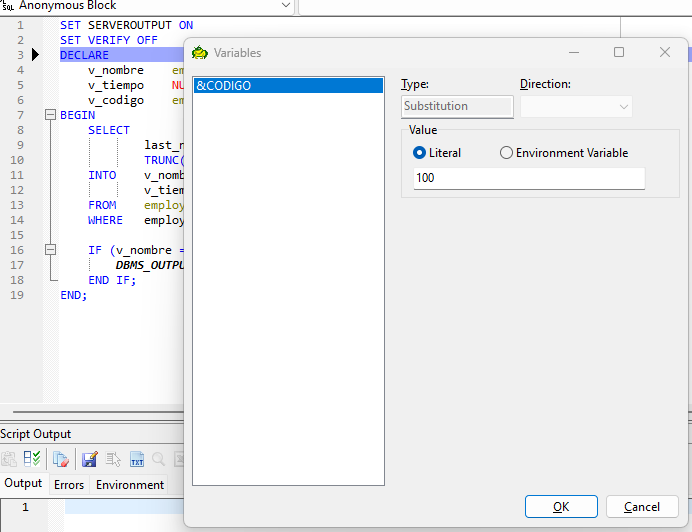Select &CODIGO in the variables list
This screenshot has height=532, width=692.
(288, 86)
